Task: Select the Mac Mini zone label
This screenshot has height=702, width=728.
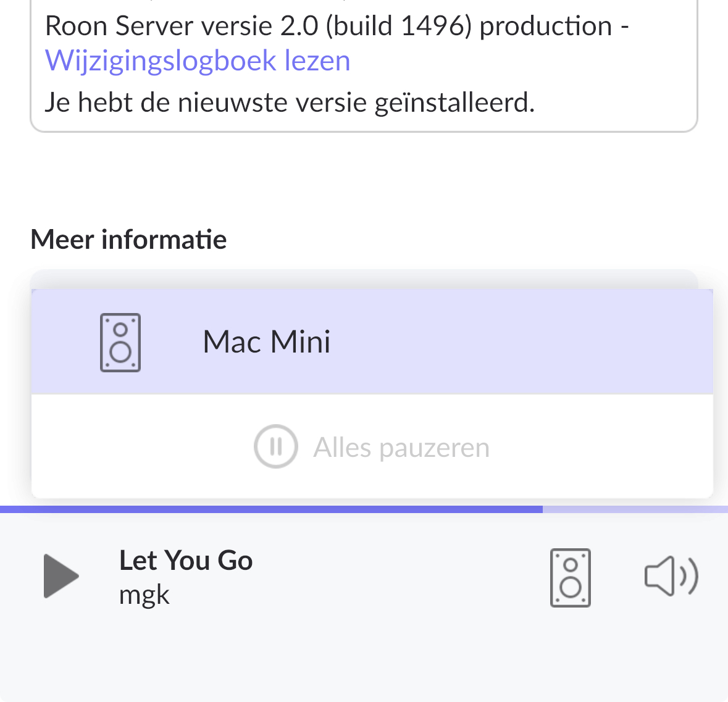Action: [x=267, y=341]
